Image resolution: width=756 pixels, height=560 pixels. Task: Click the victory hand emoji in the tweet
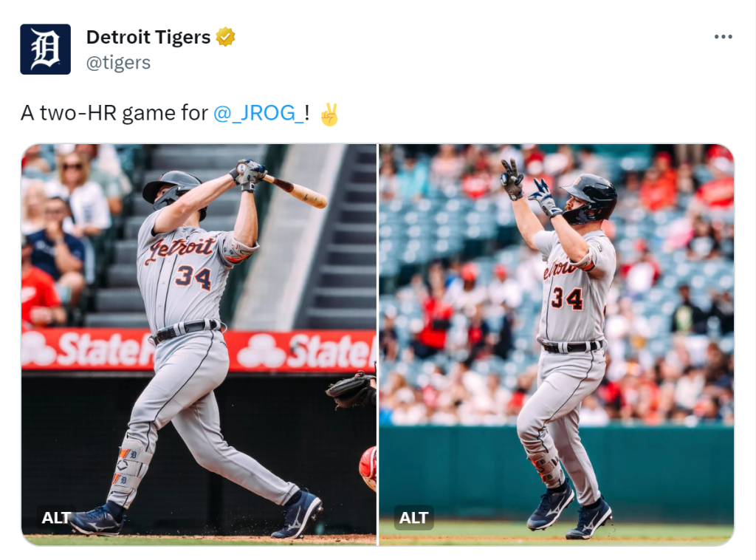(329, 114)
